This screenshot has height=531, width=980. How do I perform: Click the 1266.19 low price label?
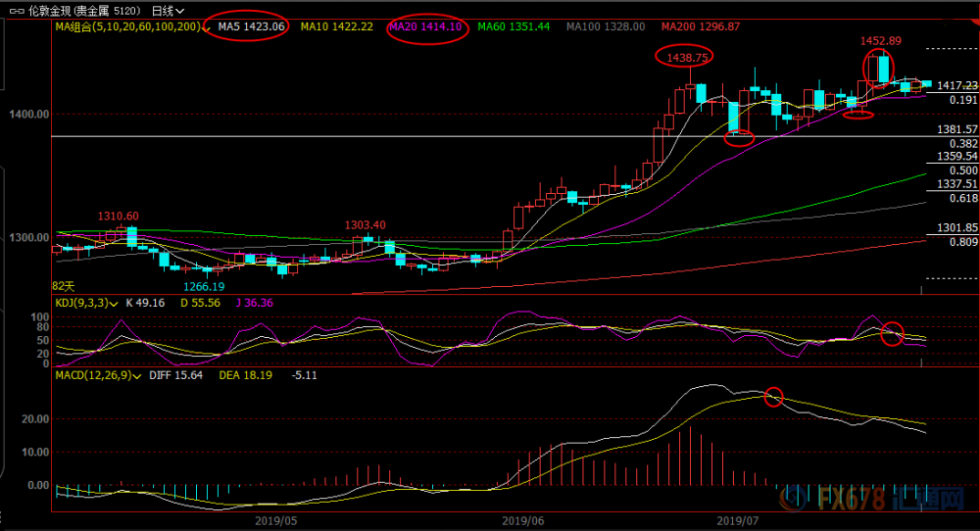click(x=204, y=287)
